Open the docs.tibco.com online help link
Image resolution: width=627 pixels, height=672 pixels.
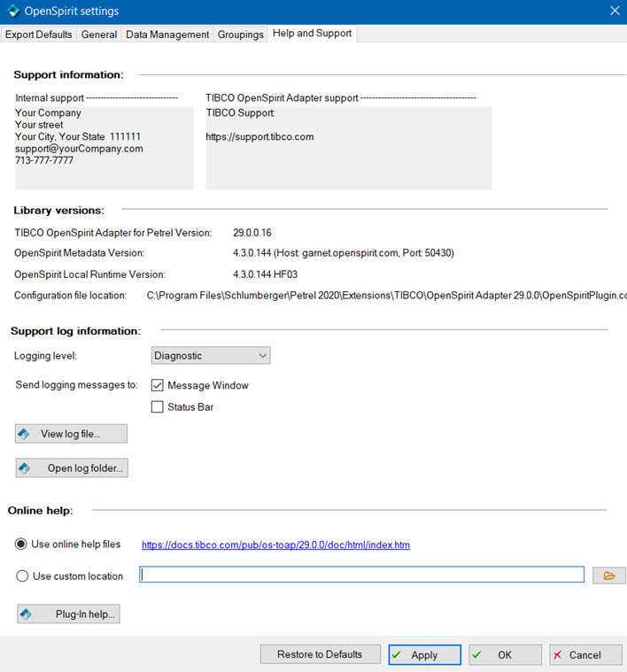click(x=275, y=545)
